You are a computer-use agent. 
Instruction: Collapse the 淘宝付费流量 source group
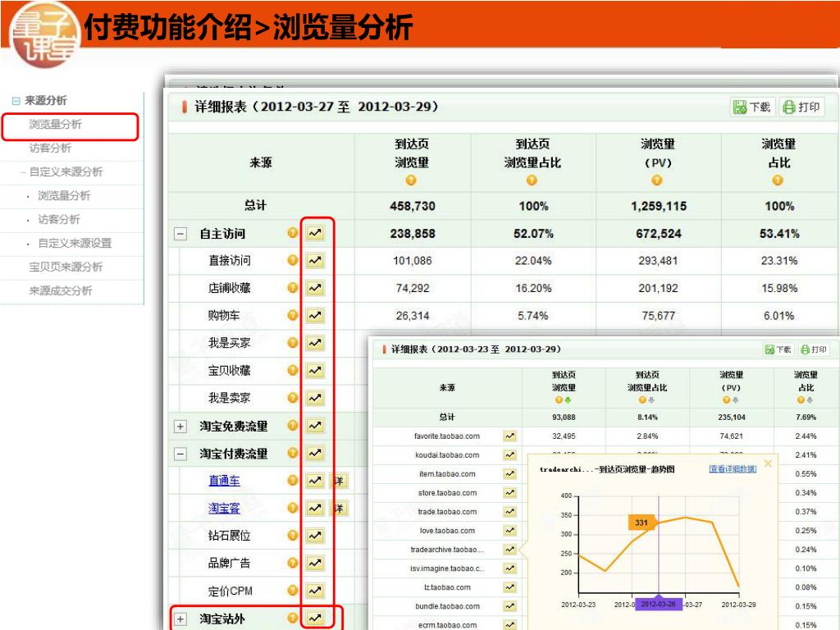[180, 454]
